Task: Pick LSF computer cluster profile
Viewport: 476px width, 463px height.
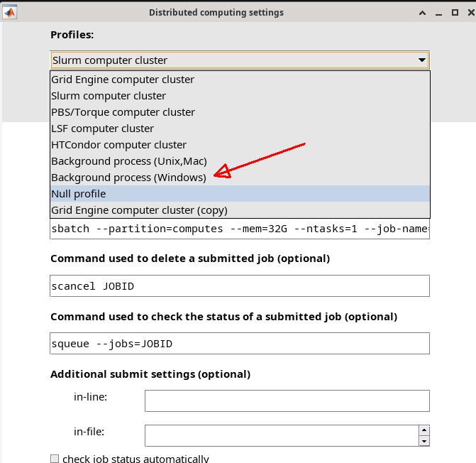Action: point(102,129)
